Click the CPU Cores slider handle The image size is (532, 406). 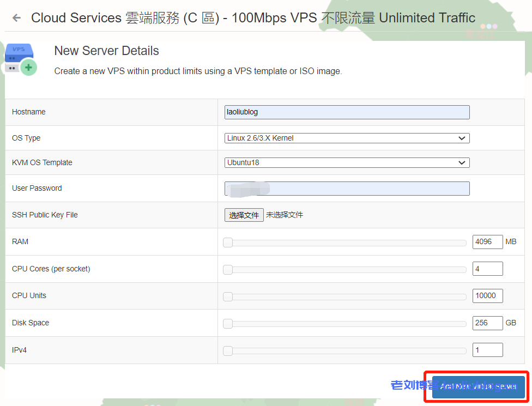click(x=228, y=270)
